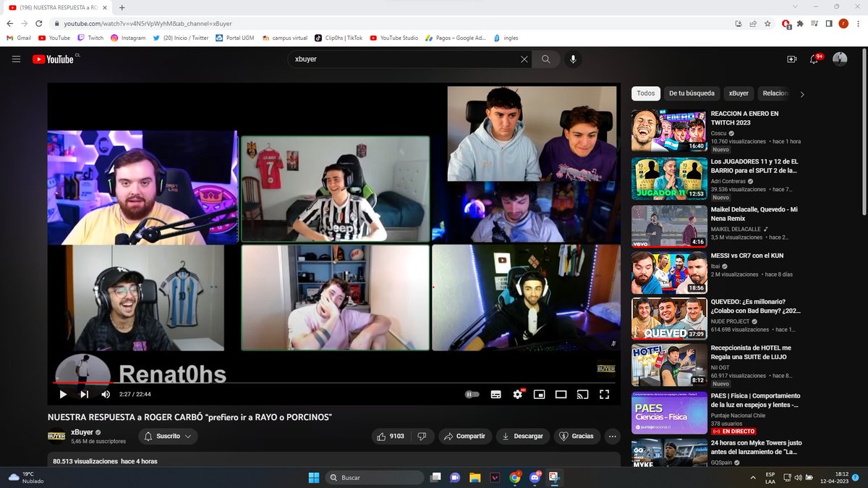Open the xBuyer channel name link
Image resolution: width=868 pixels, height=488 pixels.
coord(82,432)
